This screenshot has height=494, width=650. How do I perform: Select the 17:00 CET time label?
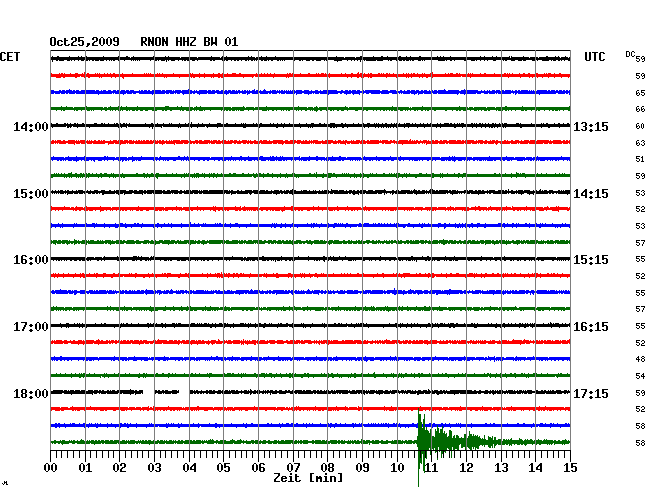[31, 327]
